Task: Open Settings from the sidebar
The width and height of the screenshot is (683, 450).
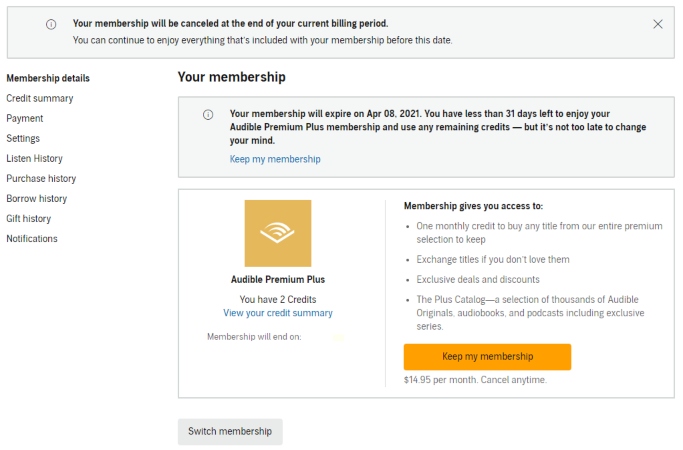Action: (23, 139)
